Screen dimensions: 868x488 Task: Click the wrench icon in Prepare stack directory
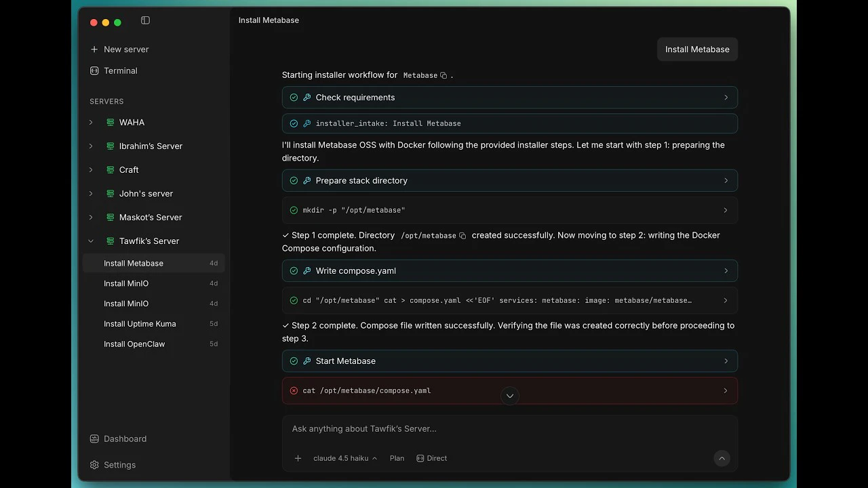(307, 181)
